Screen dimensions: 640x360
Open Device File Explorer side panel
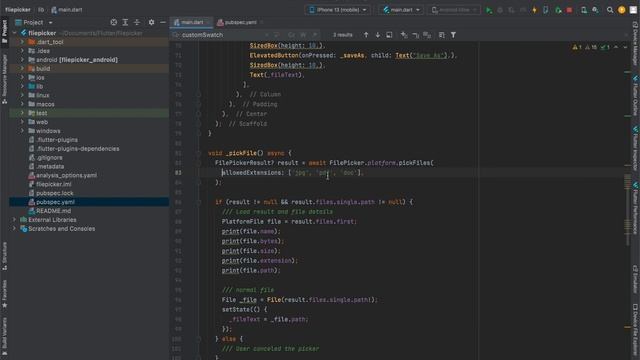pyautogui.click(x=636, y=331)
